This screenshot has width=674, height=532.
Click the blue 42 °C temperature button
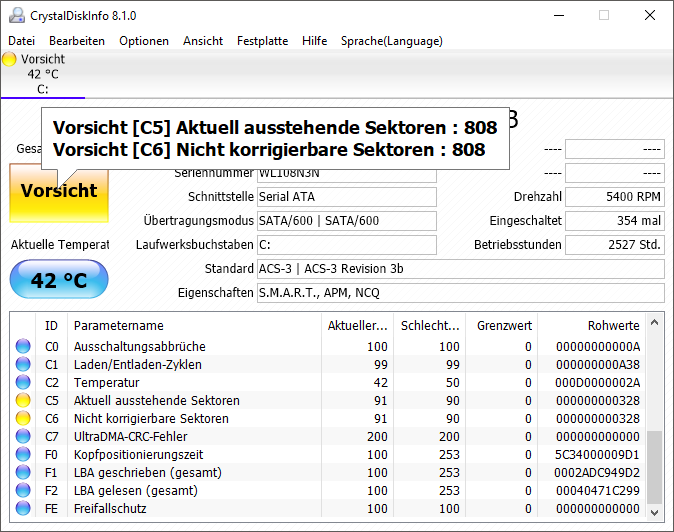[x=59, y=279]
